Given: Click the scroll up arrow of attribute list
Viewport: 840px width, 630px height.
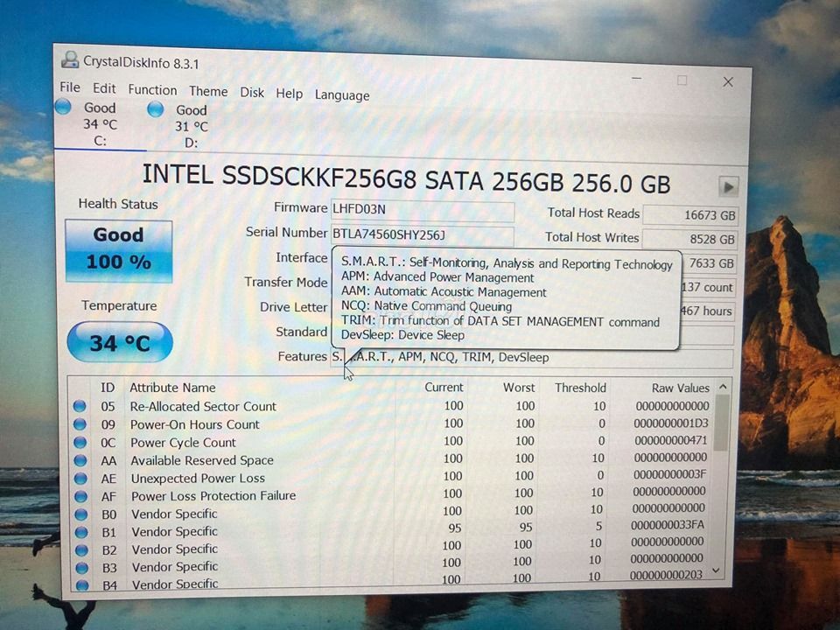Looking at the screenshot, I should pos(723,387).
